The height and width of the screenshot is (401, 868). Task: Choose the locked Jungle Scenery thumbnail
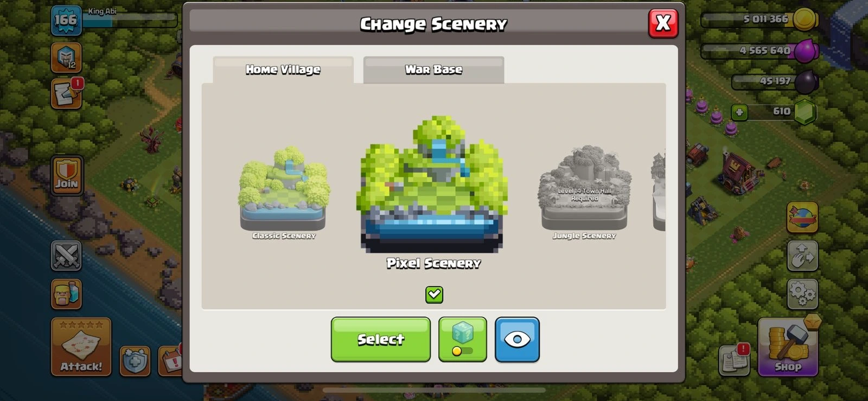pos(584,193)
